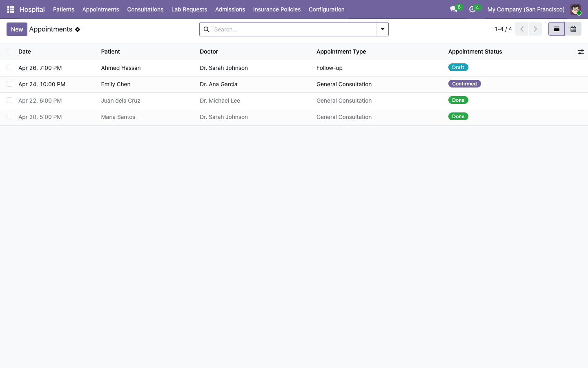Click patient name Ahmed Hassan

coord(121,68)
